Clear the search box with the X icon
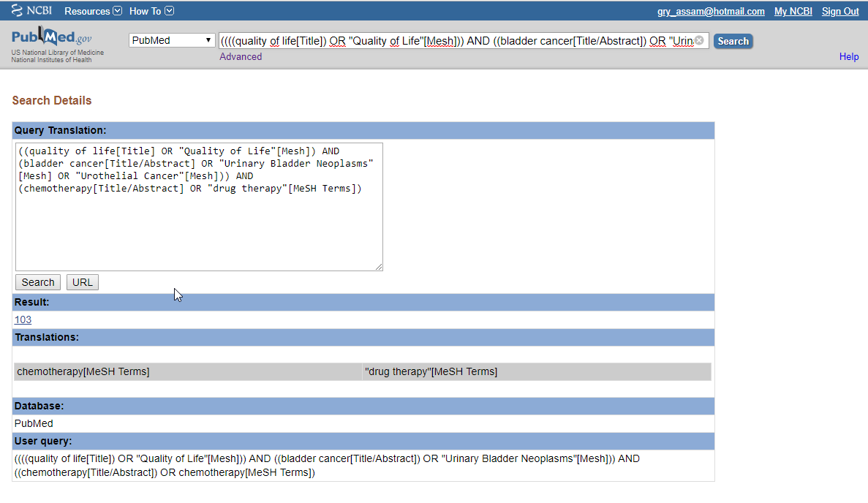868x503 pixels. coord(699,40)
